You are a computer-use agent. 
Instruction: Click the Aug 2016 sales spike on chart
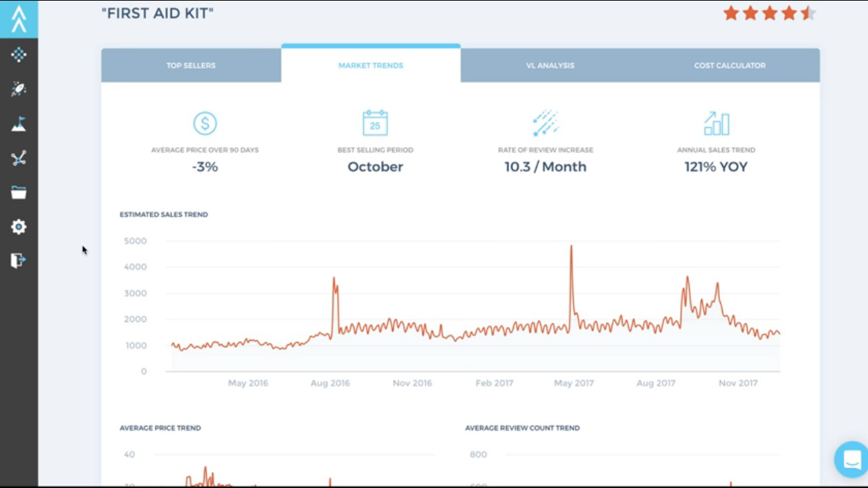334,279
